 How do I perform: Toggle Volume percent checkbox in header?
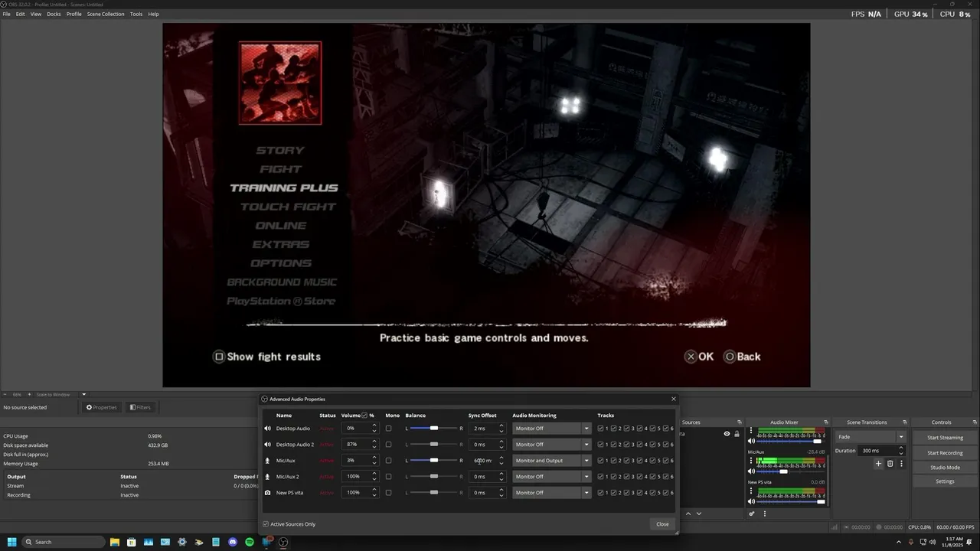coord(364,416)
